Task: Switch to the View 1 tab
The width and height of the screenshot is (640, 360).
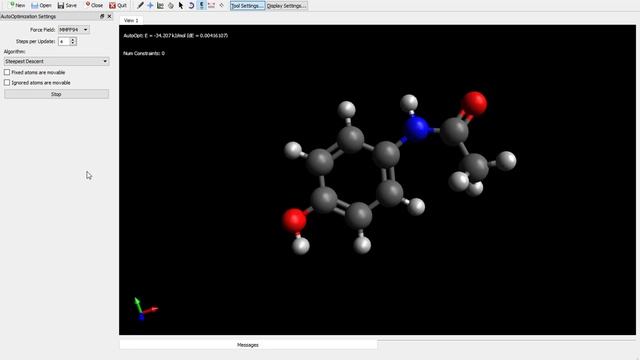Action: pyautogui.click(x=131, y=20)
